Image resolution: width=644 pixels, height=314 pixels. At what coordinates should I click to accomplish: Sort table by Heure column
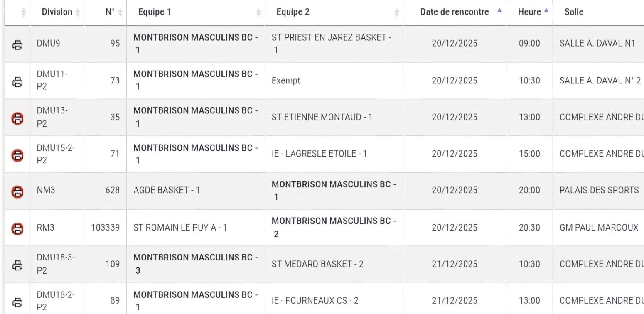pos(529,12)
